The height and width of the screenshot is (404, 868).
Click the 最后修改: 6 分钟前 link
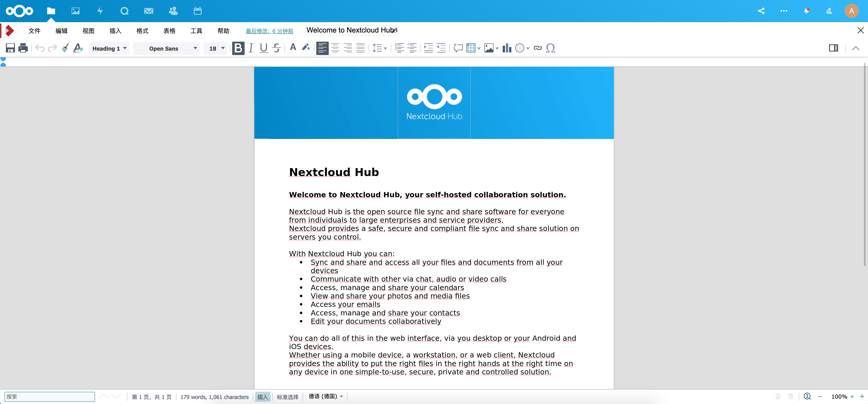(x=269, y=31)
